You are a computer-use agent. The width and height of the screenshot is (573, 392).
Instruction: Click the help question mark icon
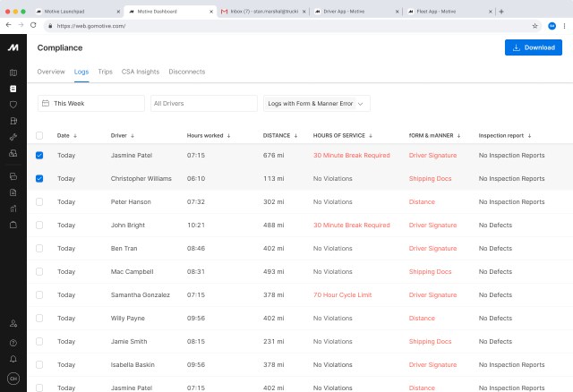(x=13, y=342)
